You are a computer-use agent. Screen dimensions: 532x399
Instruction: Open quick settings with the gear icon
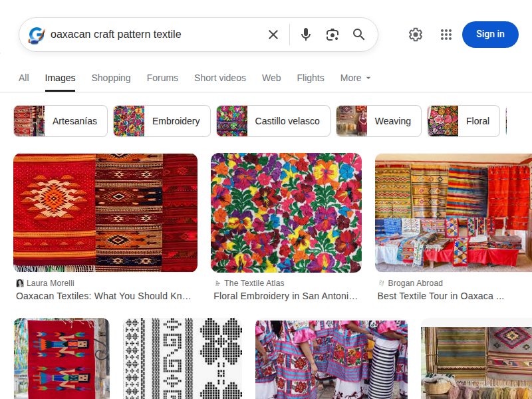[416, 34]
